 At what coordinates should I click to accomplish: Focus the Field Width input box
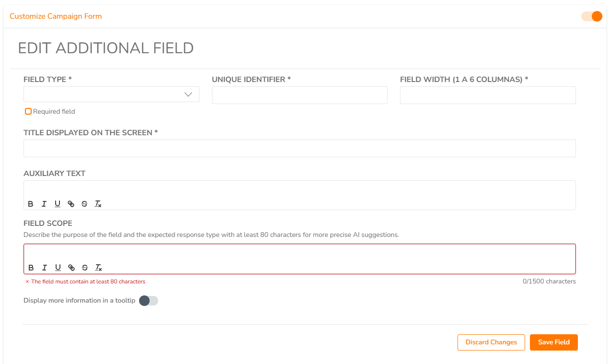488,95
